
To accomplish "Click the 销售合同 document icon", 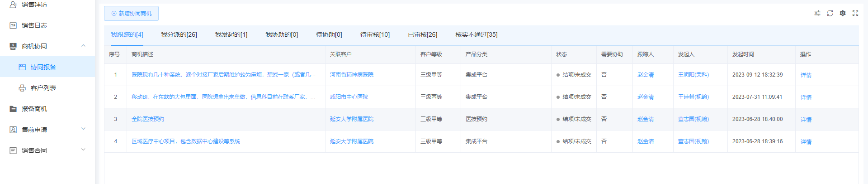I will (13, 150).
